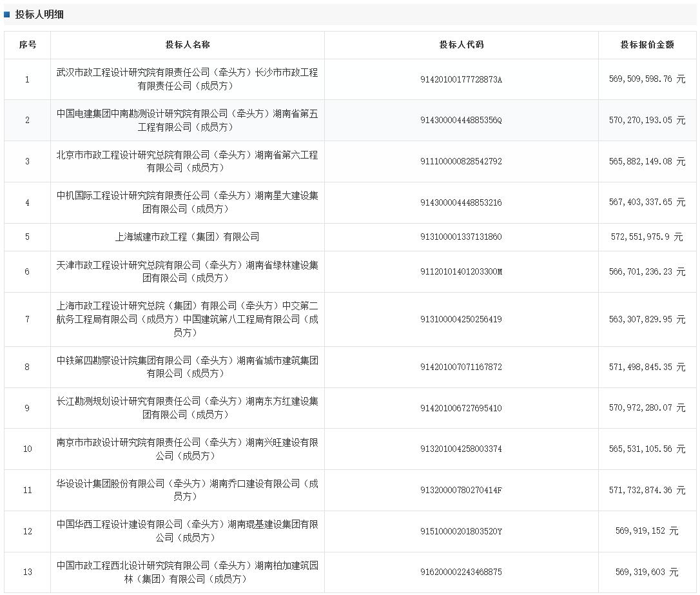
Task: Select bidder code 914201006727695410
Action: 461,408
